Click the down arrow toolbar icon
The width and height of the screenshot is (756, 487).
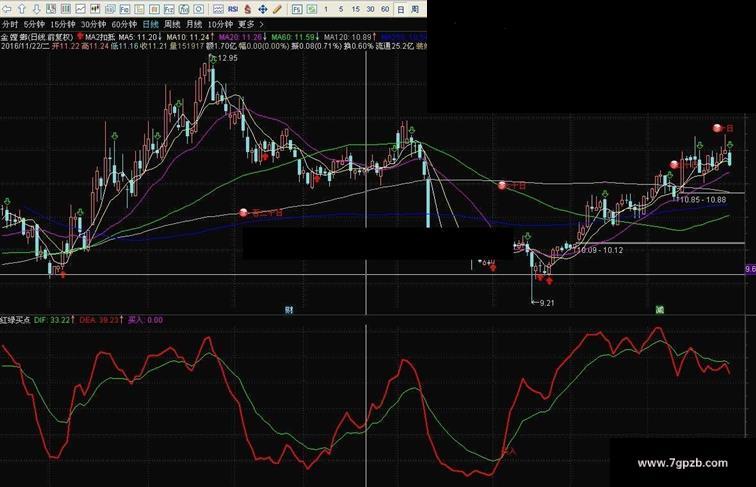[36, 9]
